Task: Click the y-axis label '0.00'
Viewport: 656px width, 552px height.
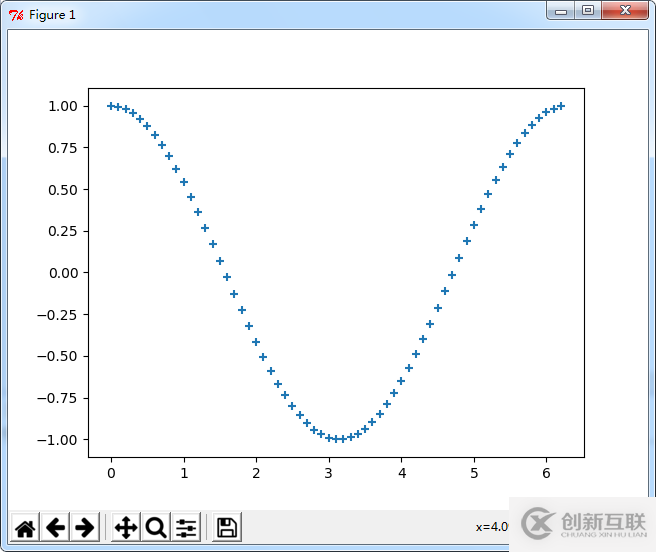Action: click(64, 273)
